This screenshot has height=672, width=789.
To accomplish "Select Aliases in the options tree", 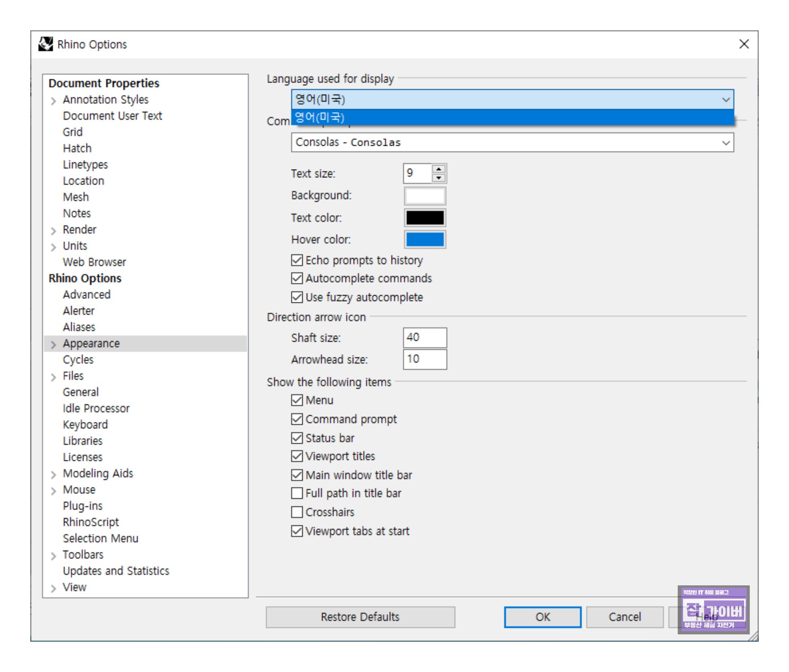I will point(79,327).
